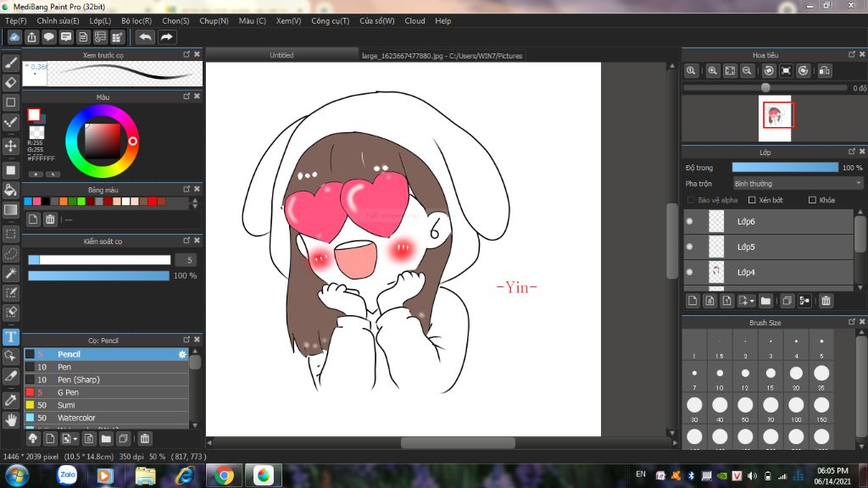The image size is (868, 488).
Task: Pick the blue swatch in Bảng màu palette
Action: tap(28, 202)
